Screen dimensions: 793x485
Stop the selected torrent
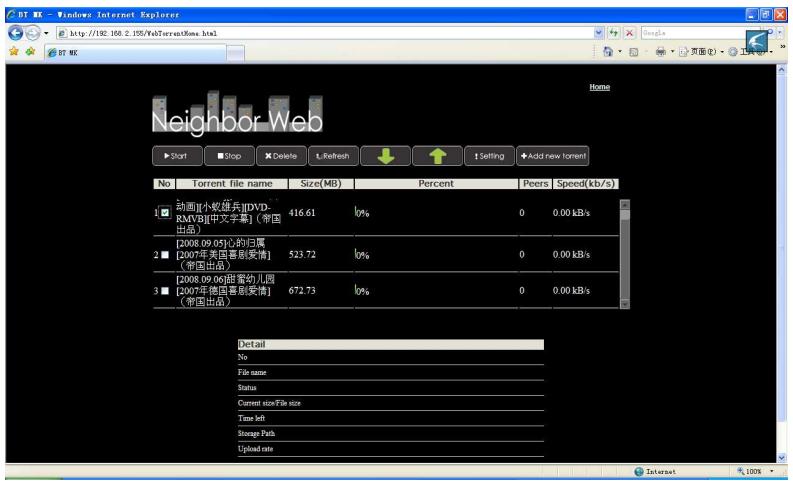click(229, 156)
